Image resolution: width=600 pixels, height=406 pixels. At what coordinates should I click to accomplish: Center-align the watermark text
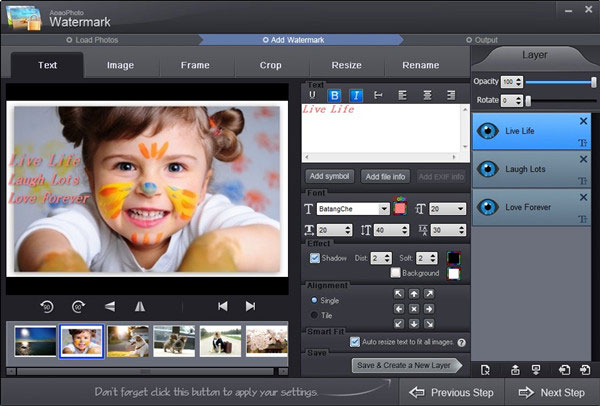tap(427, 95)
